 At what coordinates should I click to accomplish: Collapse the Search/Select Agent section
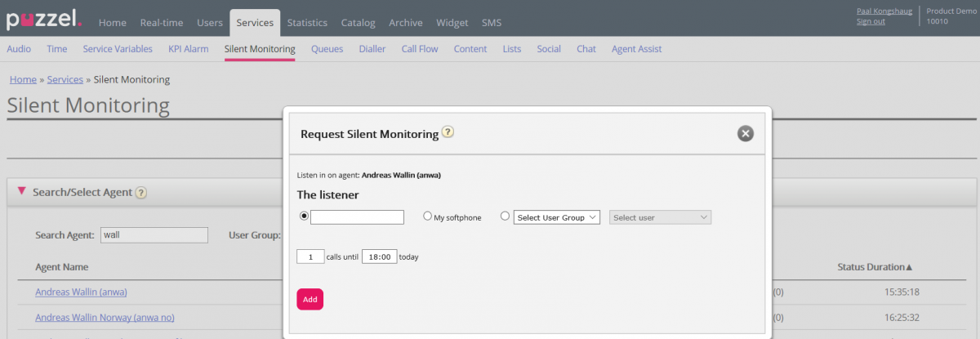tap(22, 191)
